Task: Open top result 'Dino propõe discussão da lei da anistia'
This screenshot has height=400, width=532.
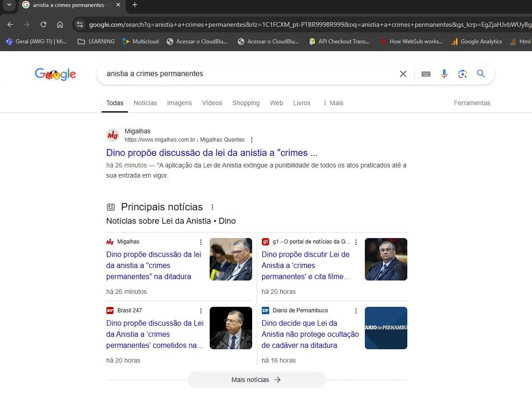Action: 212,153
